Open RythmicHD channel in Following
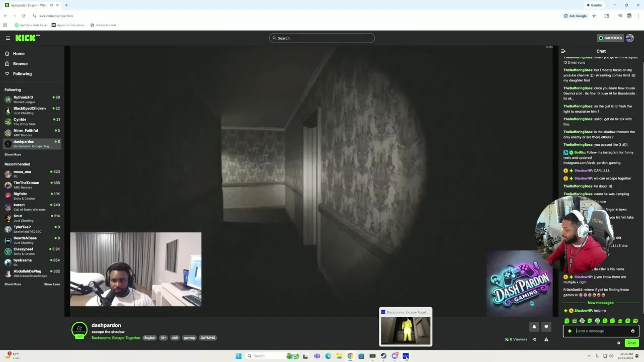The height and width of the screenshot is (362, 644). point(32,100)
